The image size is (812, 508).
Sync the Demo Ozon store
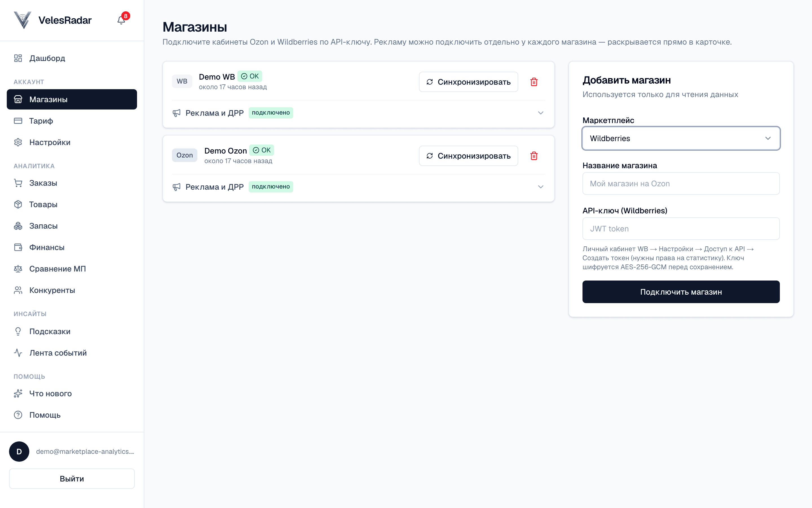point(468,156)
